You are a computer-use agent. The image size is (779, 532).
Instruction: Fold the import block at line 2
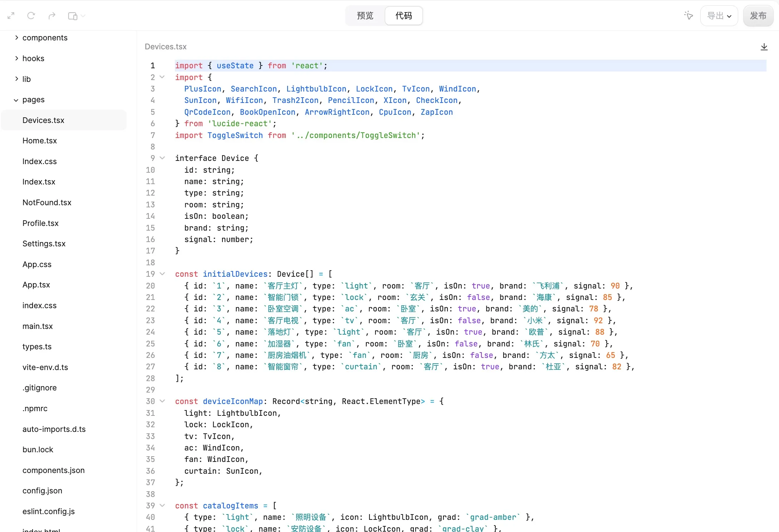pos(162,77)
